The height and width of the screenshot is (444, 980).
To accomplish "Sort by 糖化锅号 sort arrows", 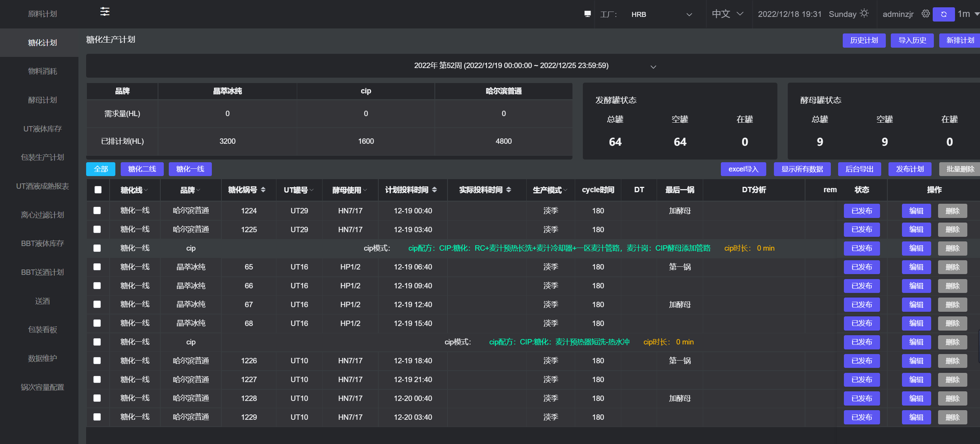I will click(263, 190).
